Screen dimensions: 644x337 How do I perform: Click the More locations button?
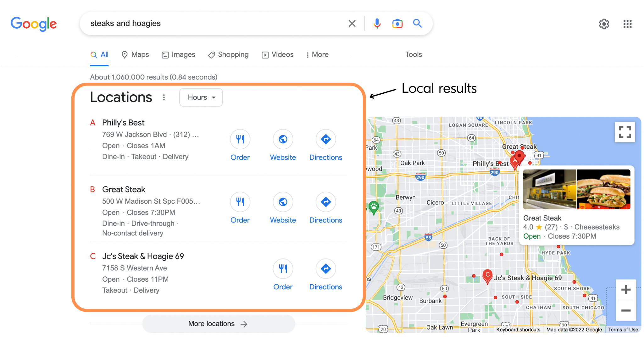point(218,323)
